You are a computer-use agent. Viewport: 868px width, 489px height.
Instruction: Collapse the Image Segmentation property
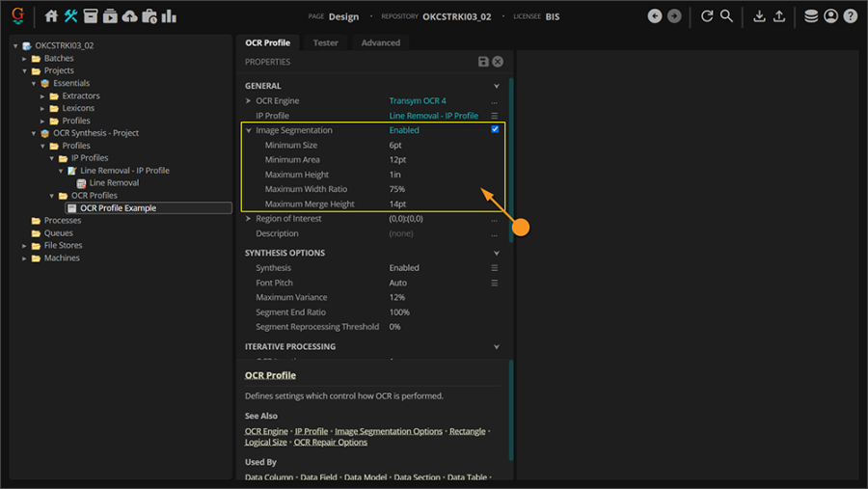coord(249,130)
